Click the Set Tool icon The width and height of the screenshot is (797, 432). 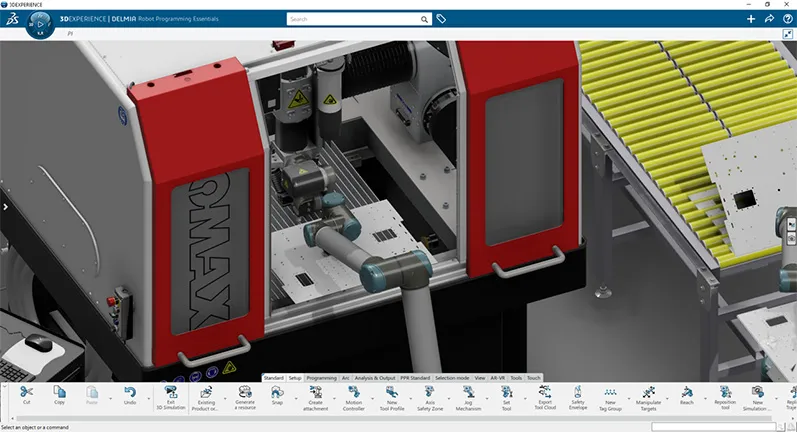tap(506, 392)
